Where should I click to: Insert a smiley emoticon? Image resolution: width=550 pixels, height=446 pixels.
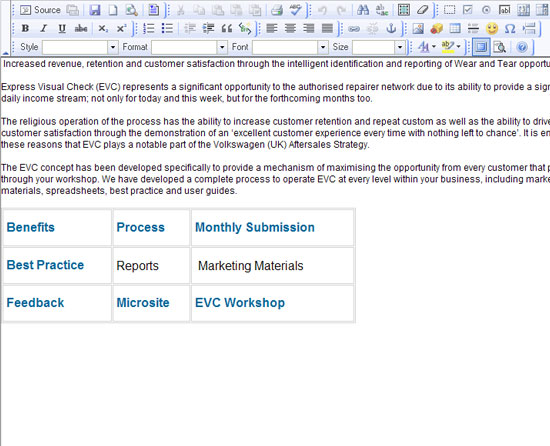tap(492, 28)
